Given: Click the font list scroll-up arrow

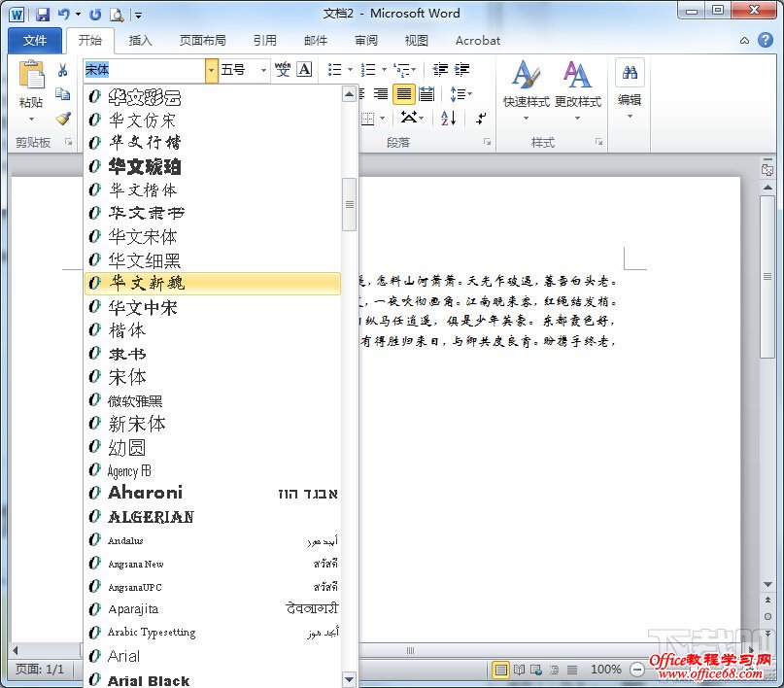Looking at the screenshot, I should 349,94.
